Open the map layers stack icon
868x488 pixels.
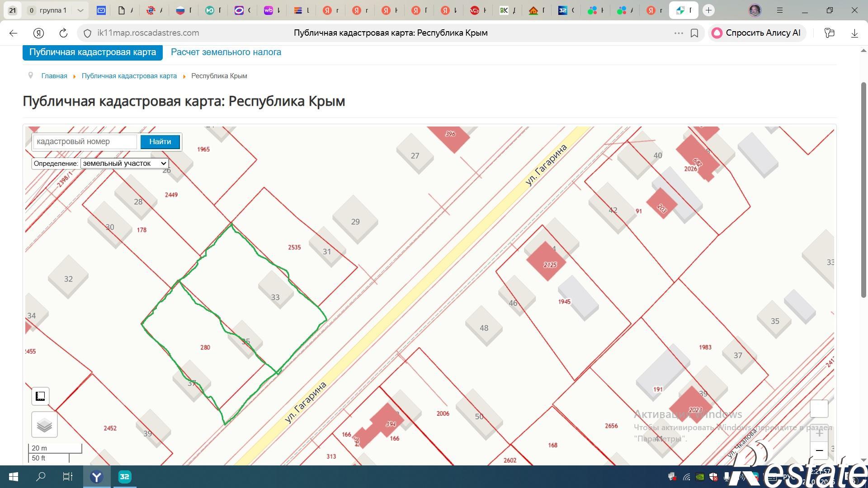tap(44, 425)
